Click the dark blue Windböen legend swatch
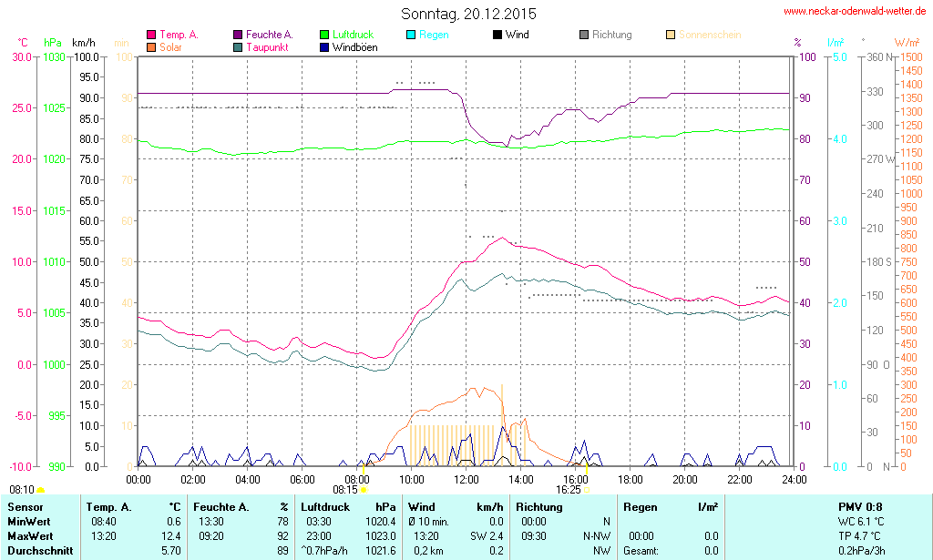933x560 pixels. click(324, 46)
